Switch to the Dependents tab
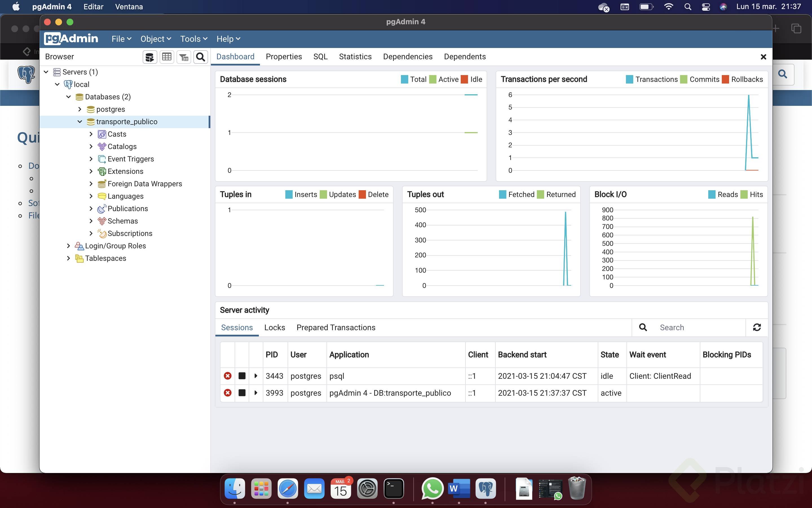This screenshot has width=812, height=508. click(x=465, y=57)
